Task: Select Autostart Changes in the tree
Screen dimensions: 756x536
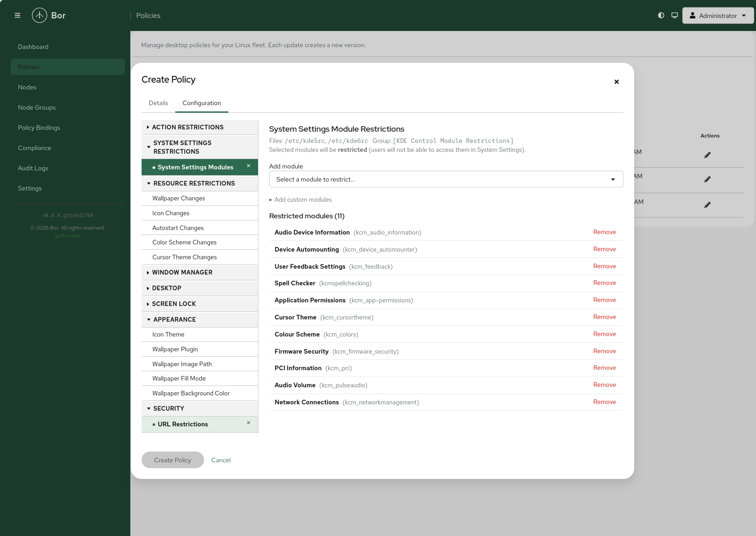Action: pos(200,228)
